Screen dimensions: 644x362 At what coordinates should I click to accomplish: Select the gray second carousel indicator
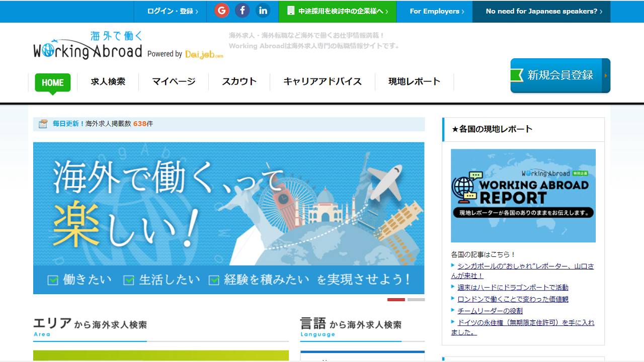pos(416,300)
